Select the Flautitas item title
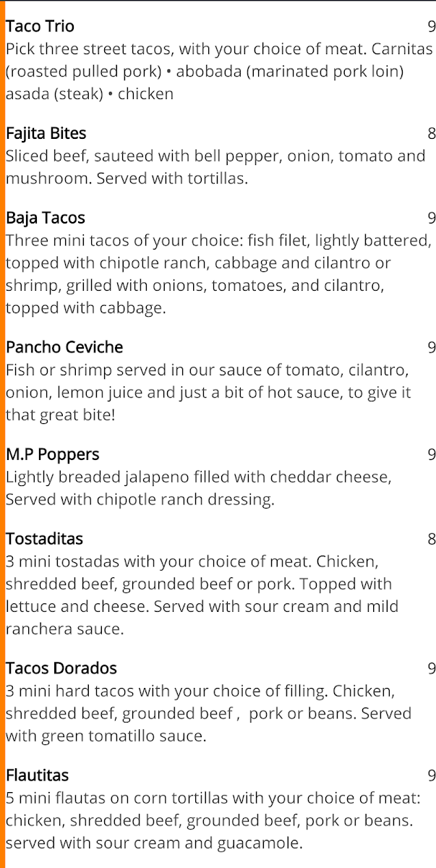This screenshot has width=436, height=868. [x=37, y=775]
